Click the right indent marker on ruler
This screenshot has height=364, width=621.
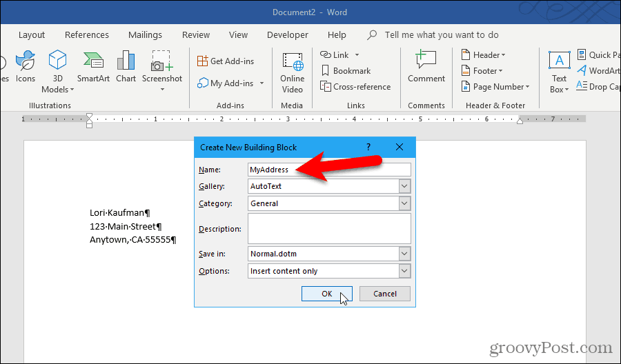[x=520, y=121]
